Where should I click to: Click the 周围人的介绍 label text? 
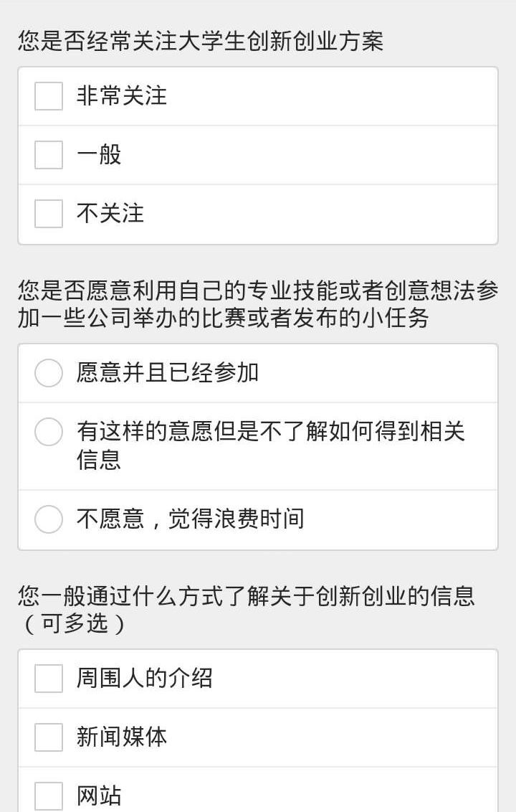[144, 679]
